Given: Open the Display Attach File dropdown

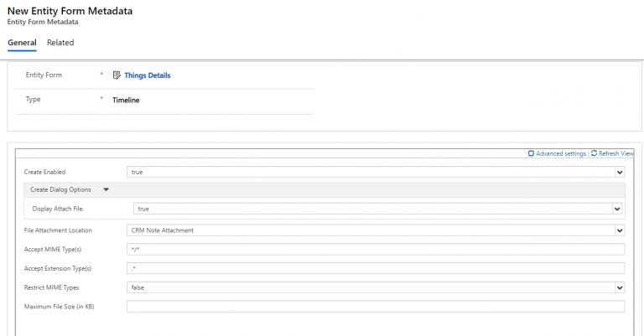Looking at the screenshot, I should (x=616, y=209).
